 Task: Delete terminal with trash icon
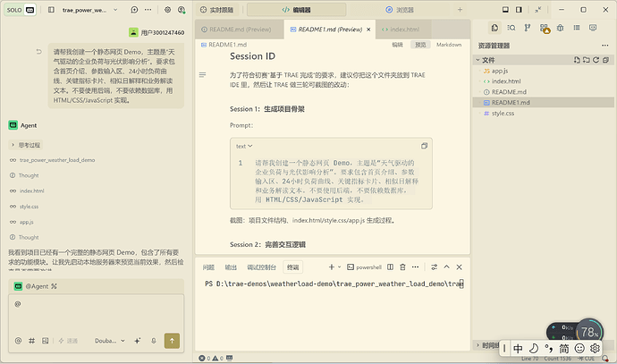[x=402, y=267]
